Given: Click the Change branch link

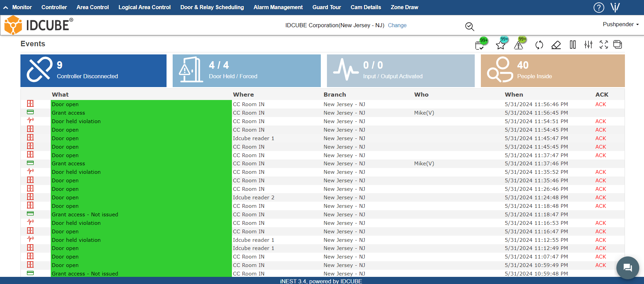Looking at the screenshot, I should pos(397,26).
